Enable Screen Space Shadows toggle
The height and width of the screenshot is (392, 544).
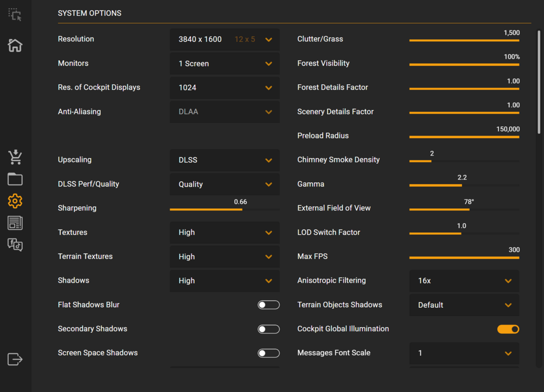click(x=268, y=353)
